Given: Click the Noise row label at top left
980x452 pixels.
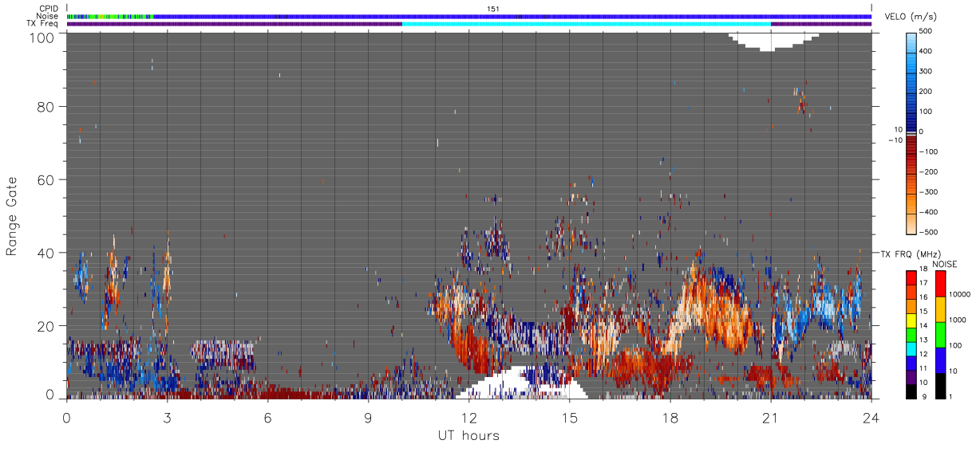Looking at the screenshot, I should point(48,16).
